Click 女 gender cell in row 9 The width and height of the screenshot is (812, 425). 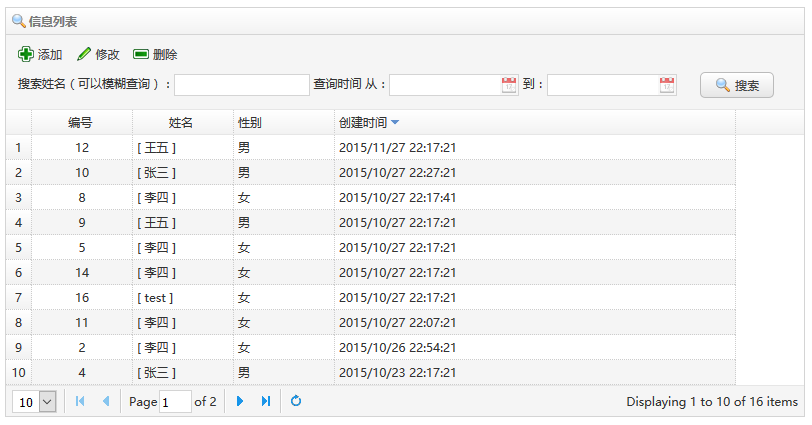[x=284, y=347]
